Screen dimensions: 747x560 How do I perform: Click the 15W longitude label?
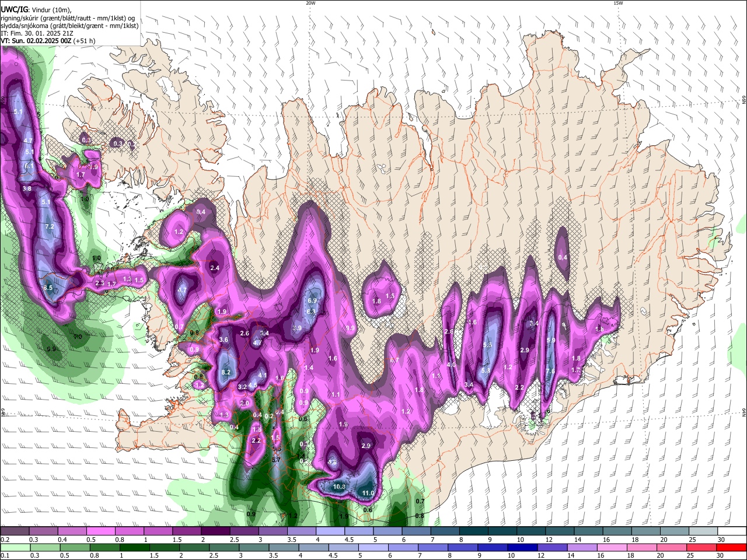click(x=618, y=3)
